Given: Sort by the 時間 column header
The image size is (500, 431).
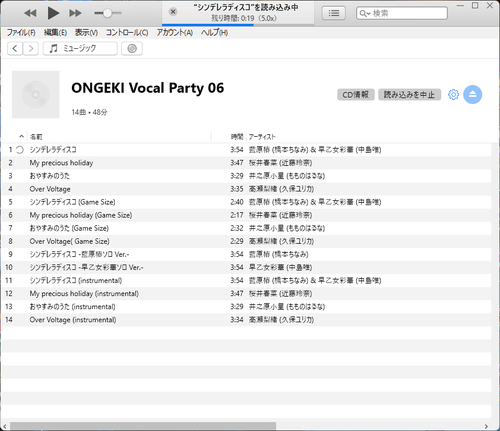Looking at the screenshot, I should [237, 137].
